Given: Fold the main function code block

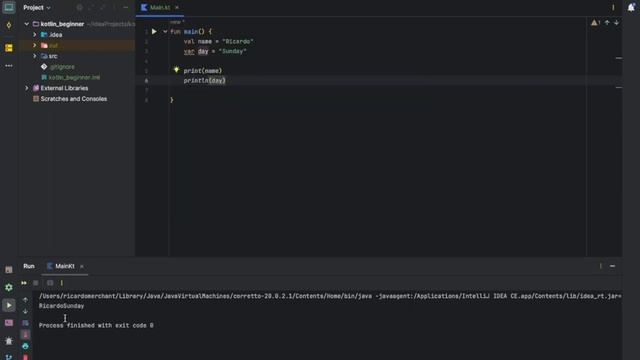Looking at the screenshot, I should [165, 31].
